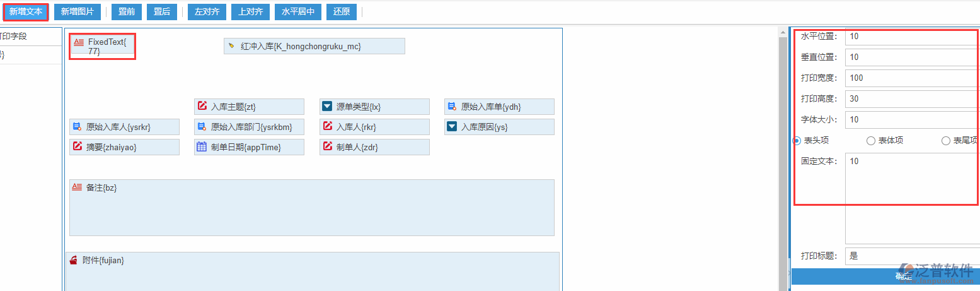
Task: Click the 垂直位置 input field
Action: tap(912, 57)
